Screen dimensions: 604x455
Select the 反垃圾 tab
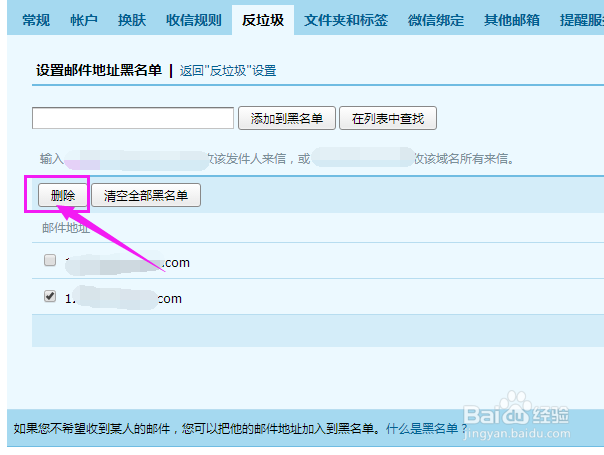click(x=263, y=20)
